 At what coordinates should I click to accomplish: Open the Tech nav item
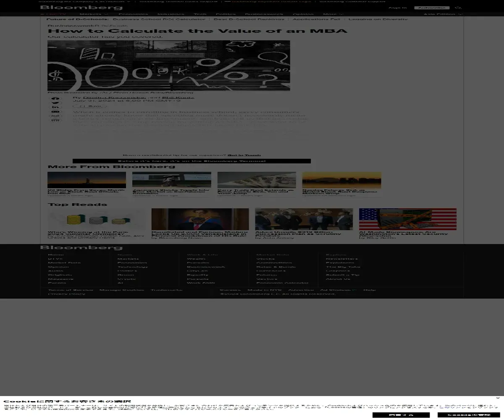pyautogui.click(x=200, y=14)
